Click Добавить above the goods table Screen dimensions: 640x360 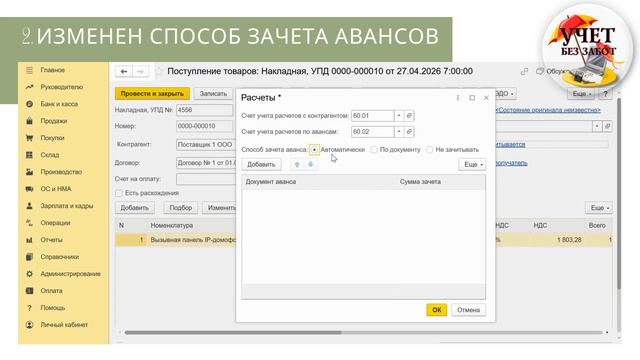(135, 208)
